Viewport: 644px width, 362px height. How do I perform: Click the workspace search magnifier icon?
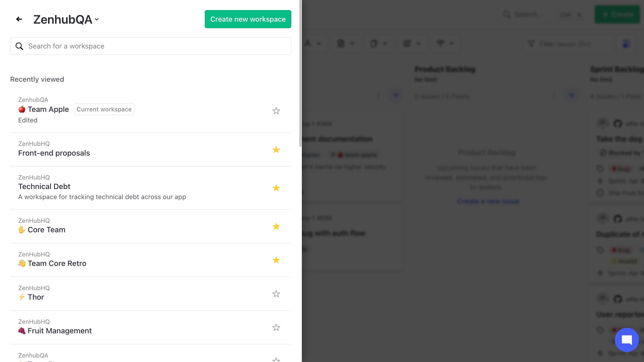click(19, 46)
